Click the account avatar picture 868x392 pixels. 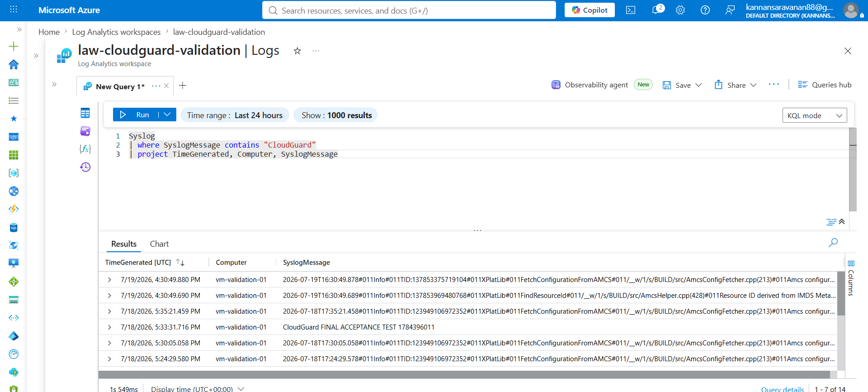pyautogui.click(x=851, y=10)
